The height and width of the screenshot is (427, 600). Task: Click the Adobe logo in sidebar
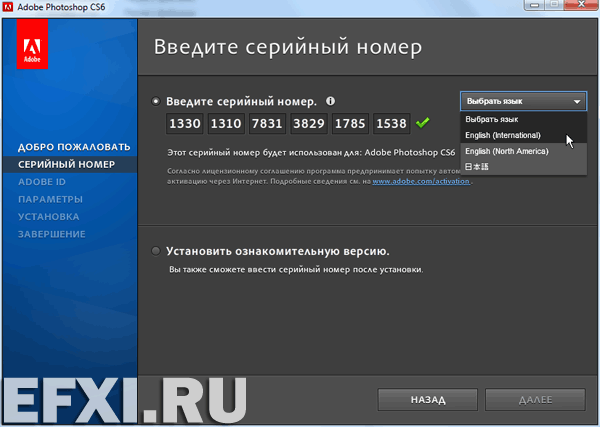[32, 44]
